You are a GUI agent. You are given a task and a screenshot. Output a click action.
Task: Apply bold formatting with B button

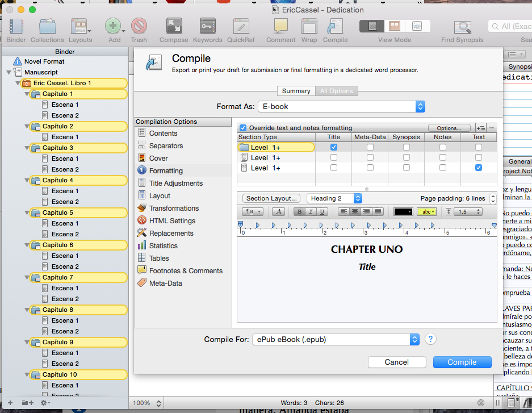click(x=299, y=212)
